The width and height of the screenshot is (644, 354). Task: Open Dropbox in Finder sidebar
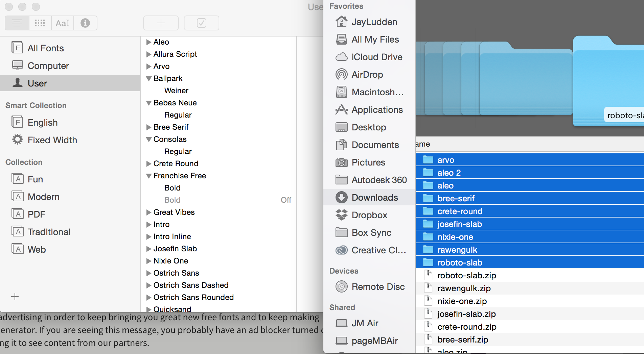click(369, 215)
